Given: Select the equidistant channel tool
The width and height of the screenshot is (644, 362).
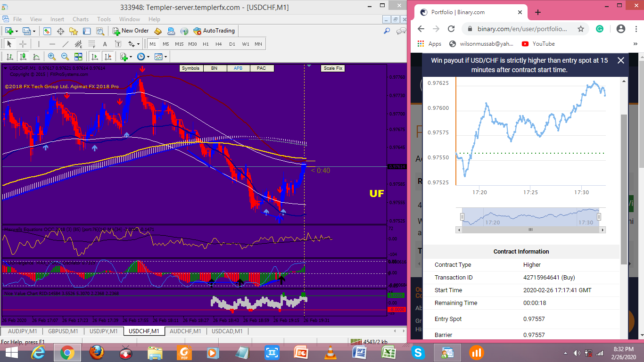Looking at the screenshot, I should [79, 44].
